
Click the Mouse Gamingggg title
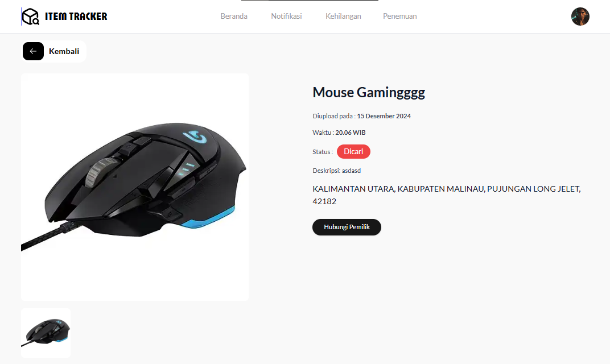tap(369, 92)
